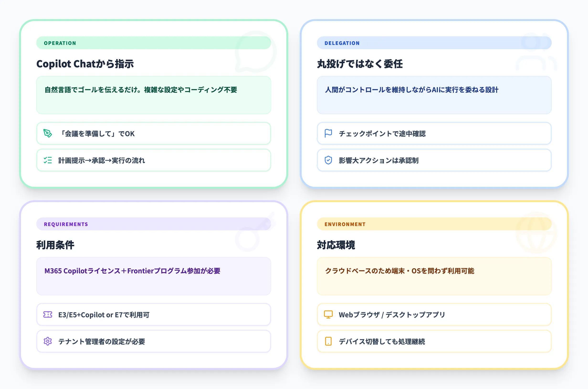Select the REQUIREMENTS badge
Screen dimensions: 588x389
pyautogui.click(x=66, y=224)
